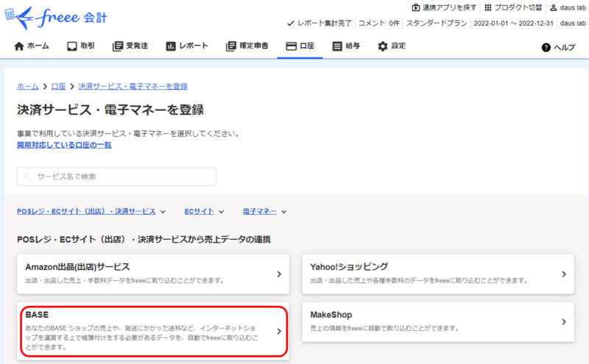Select the BASE service title

coord(37,315)
